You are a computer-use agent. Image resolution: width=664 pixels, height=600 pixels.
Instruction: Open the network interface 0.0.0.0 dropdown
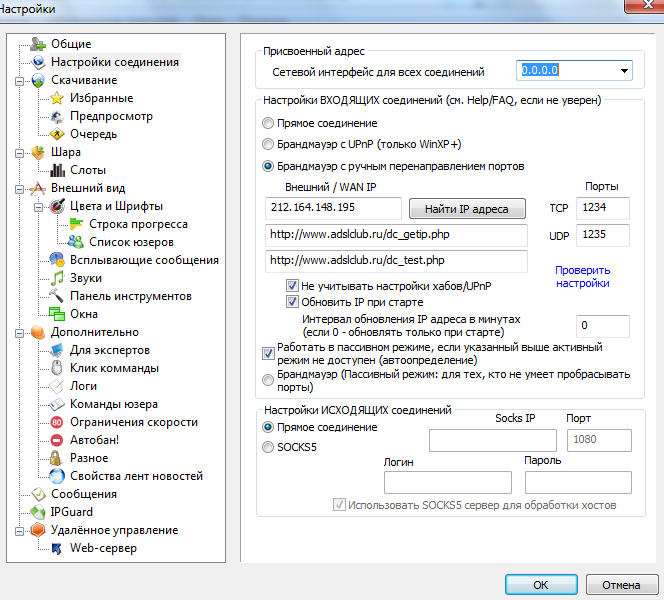(624, 71)
